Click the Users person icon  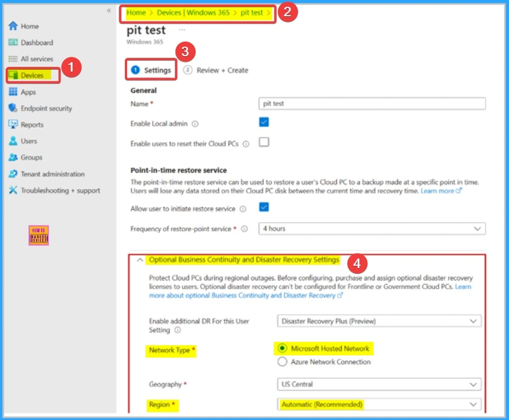coord(13,141)
